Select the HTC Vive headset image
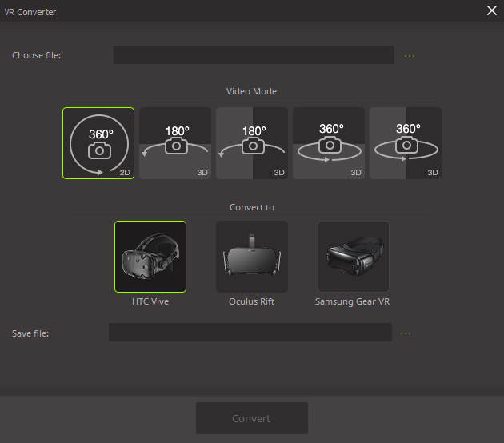This screenshot has width=504, height=443. point(150,257)
